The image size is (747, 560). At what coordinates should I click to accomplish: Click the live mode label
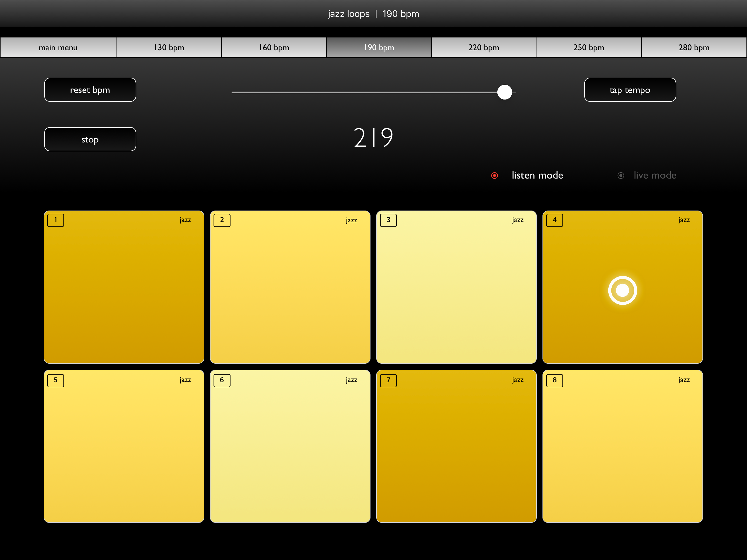[655, 175]
